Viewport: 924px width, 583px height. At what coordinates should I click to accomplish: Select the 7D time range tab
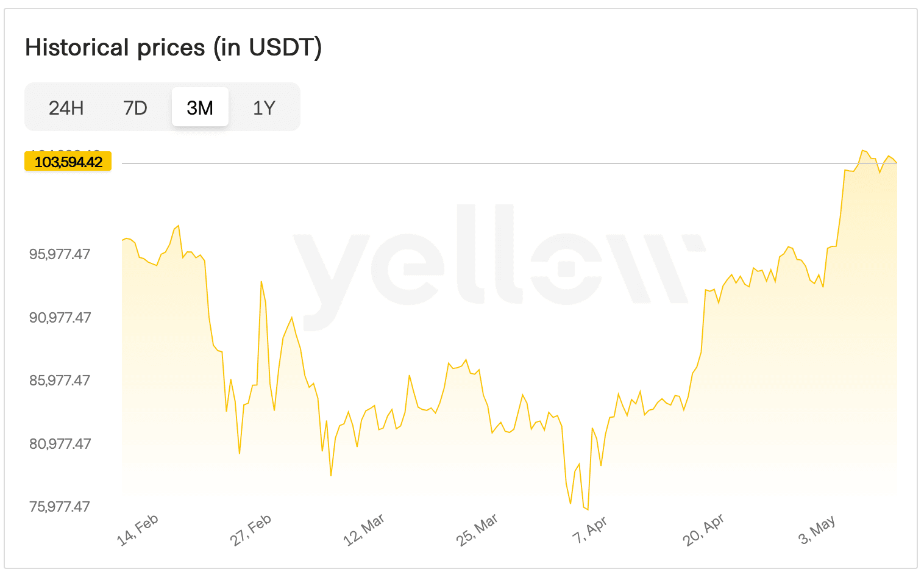click(135, 108)
